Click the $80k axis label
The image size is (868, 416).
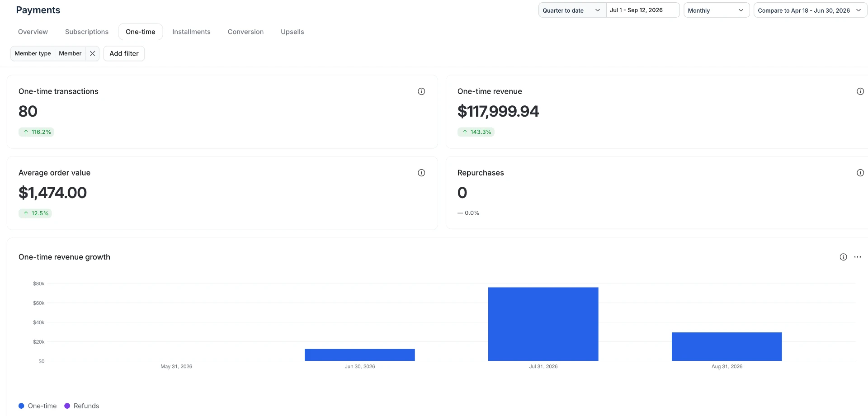click(x=39, y=284)
